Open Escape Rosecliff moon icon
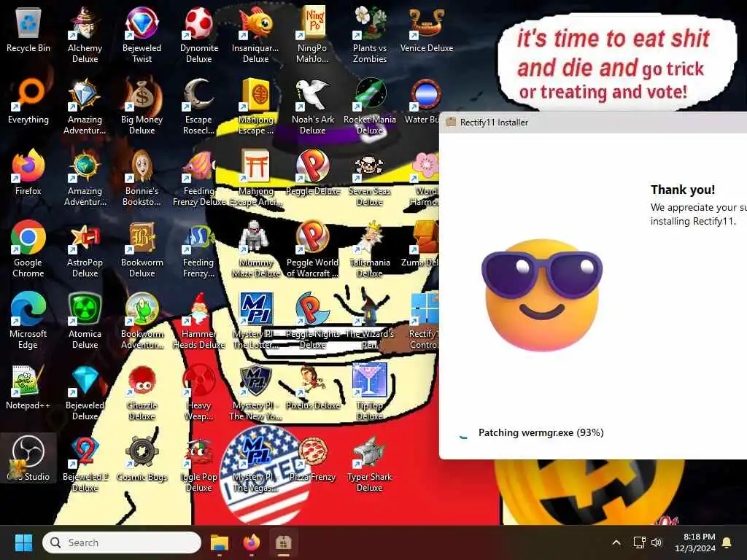Viewport: 747px width, 560px height. click(199, 106)
